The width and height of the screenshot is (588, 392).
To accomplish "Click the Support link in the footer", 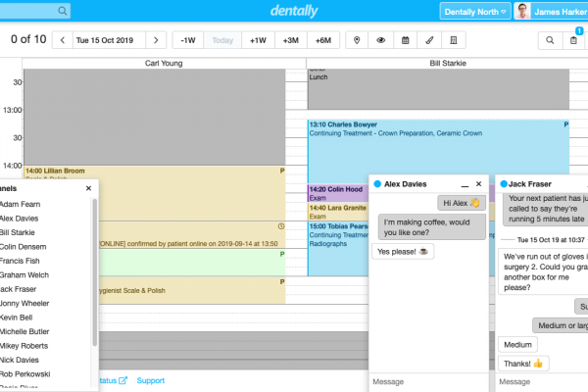I will pyautogui.click(x=150, y=380).
